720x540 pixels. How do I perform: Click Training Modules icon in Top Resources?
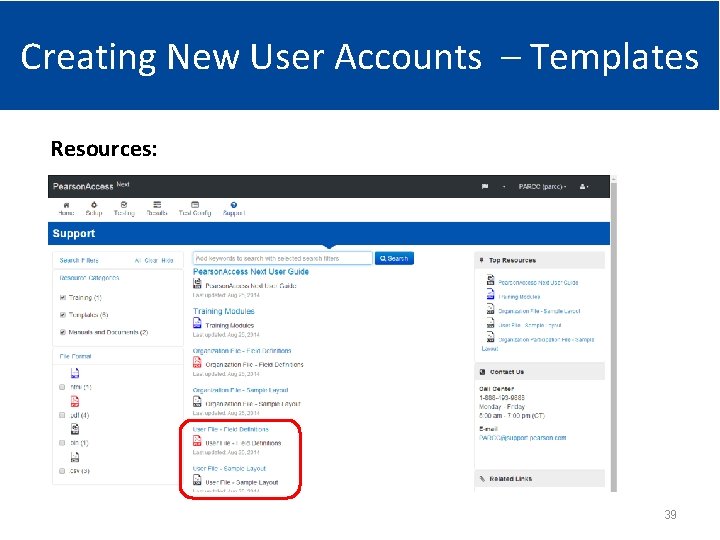click(x=490, y=294)
